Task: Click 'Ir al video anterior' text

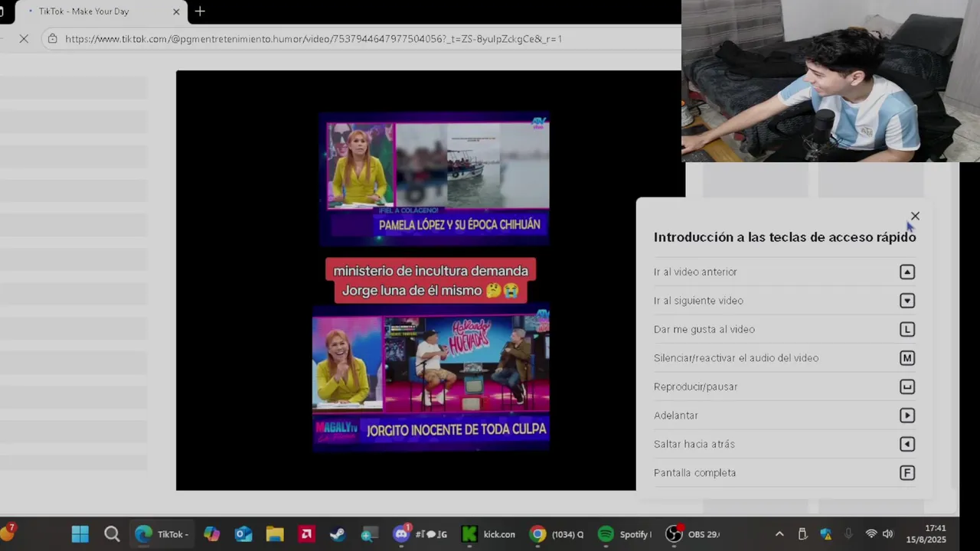Action: coord(695,272)
